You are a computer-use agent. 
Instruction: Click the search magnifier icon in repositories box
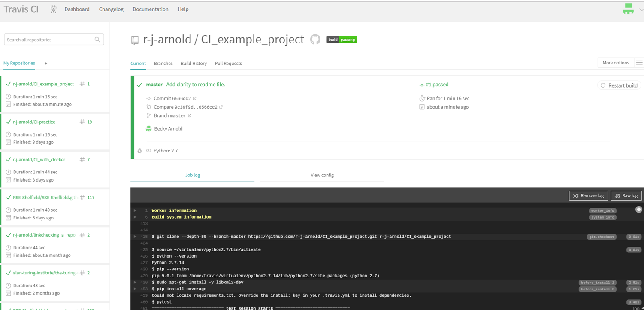[x=97, y=40]
